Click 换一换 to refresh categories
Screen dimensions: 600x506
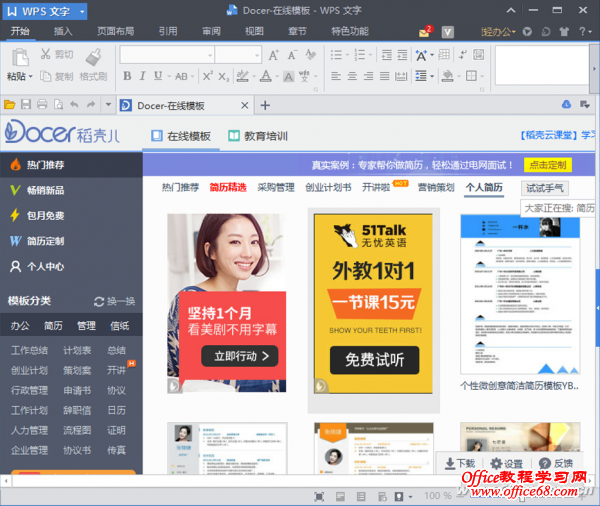coord(115,301)
